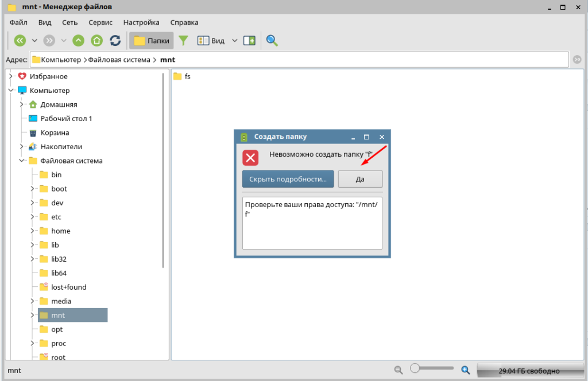Open the Сервис menu
This screenshot has width=588, height=381.
pos(100,22)
